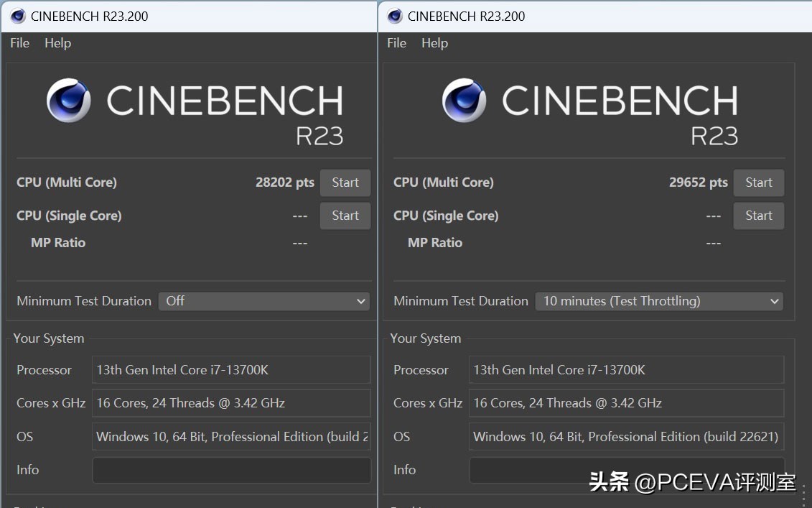Open the File menu in the left window
The height and width of the screenshot is (508, 812).
[19, 43]
